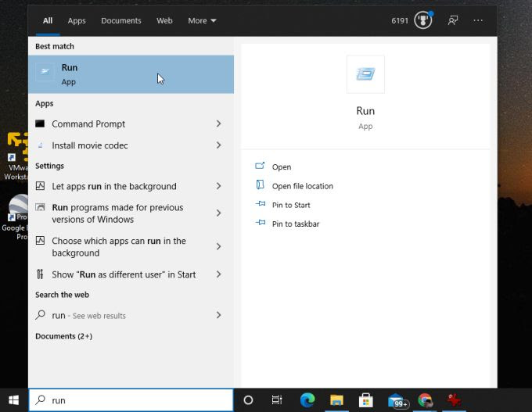
Task: Select Pin to taskbar option
Action: click(x=295, y=224)
